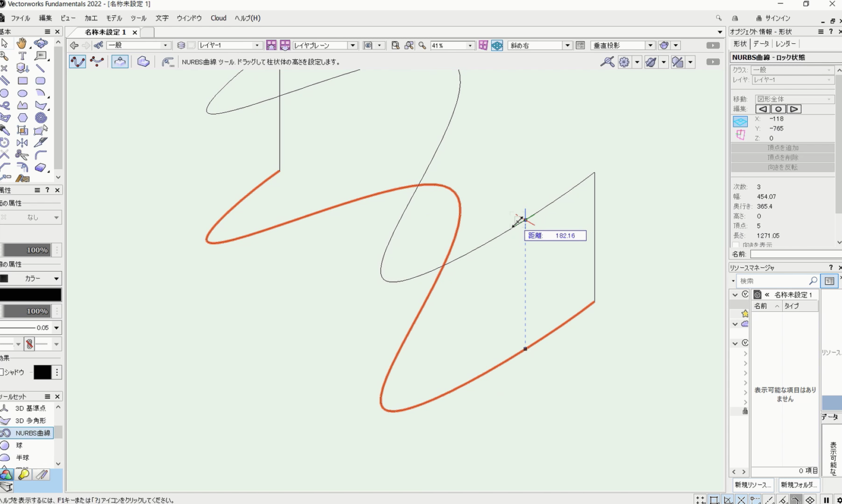Click the black fill color swatch

point(31,294)
